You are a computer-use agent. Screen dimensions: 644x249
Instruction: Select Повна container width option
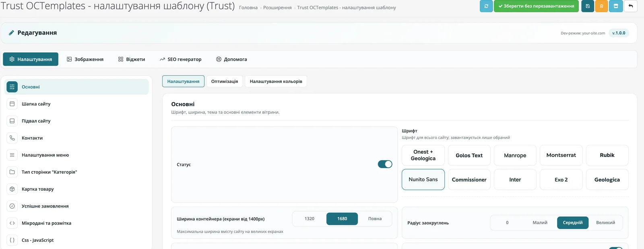pos(375,219)
